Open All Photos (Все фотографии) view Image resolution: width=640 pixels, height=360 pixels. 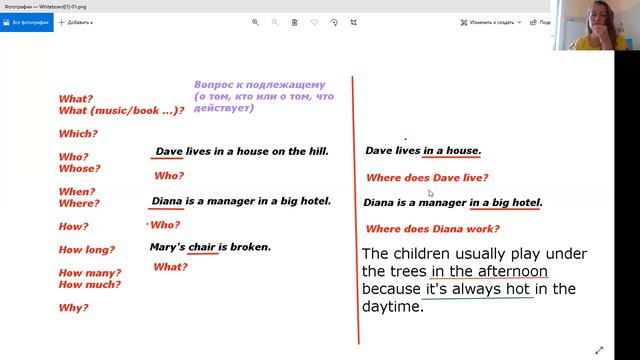coord(27,22)
